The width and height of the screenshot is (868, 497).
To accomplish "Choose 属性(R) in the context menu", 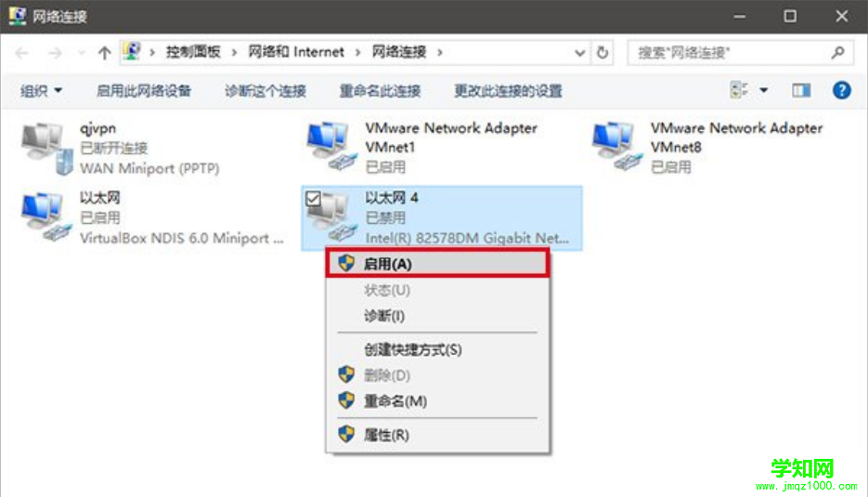I will click(x=437, y=435).
